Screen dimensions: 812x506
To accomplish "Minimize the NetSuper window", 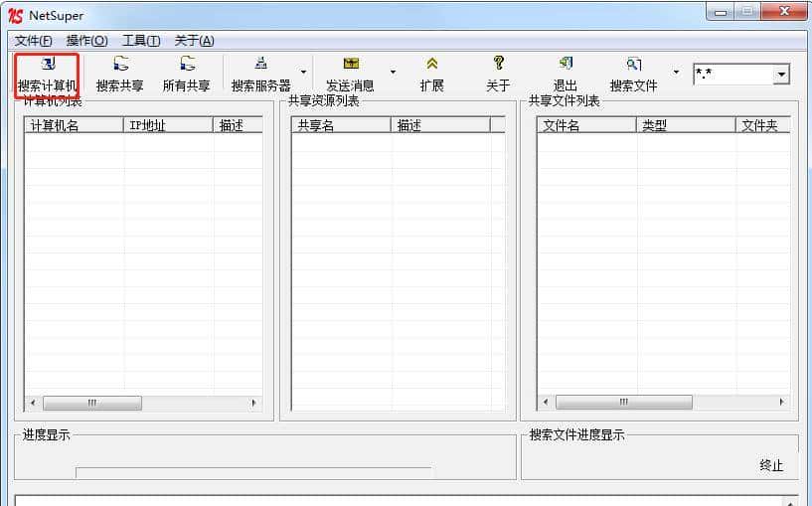I will click(721, 12).
